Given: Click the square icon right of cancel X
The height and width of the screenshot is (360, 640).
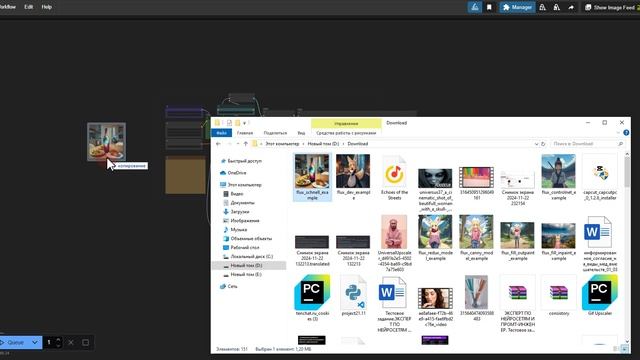Looking at the screenshot, I should click(85, 342).
